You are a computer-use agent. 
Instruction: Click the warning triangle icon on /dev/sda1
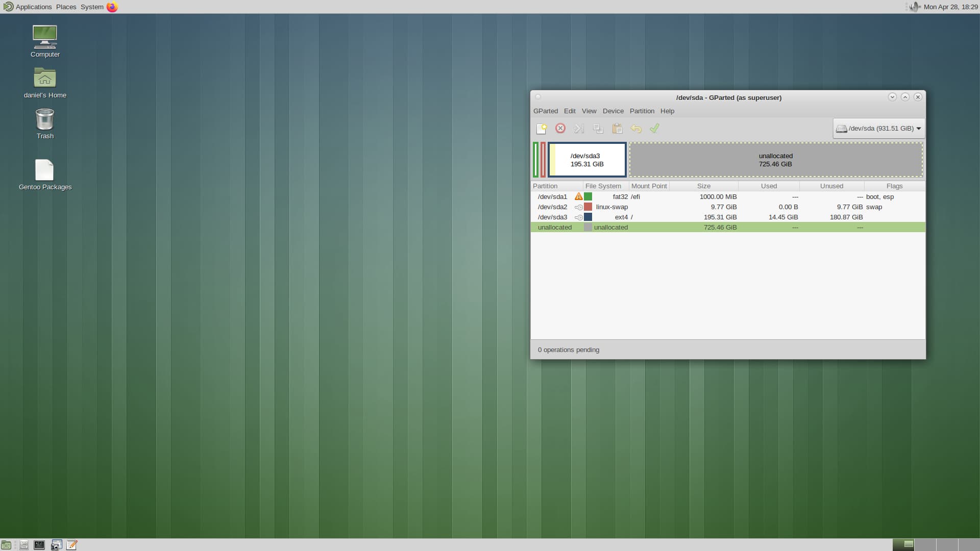point(578,196)
